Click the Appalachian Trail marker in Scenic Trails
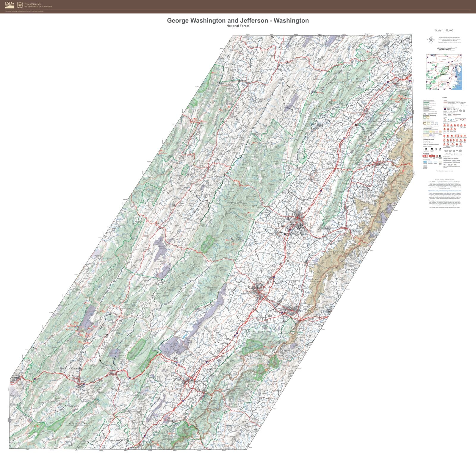The height and width of the screenshot is (462, 476). click(x=445, y=125)
